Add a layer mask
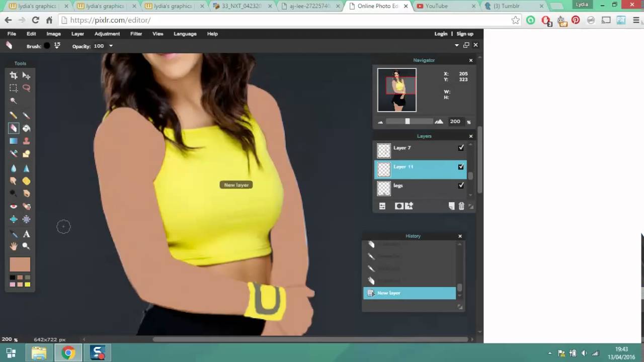 point(399,206)
